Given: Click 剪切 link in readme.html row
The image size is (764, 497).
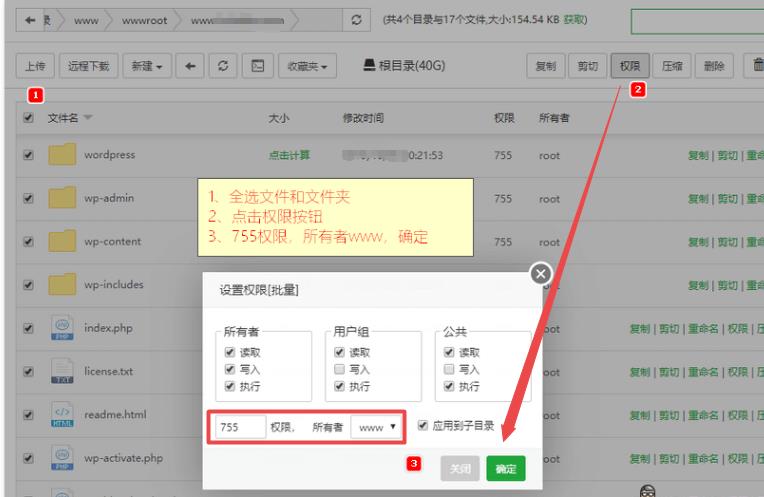Looking at the screenshot, I should tap(669, 415).
